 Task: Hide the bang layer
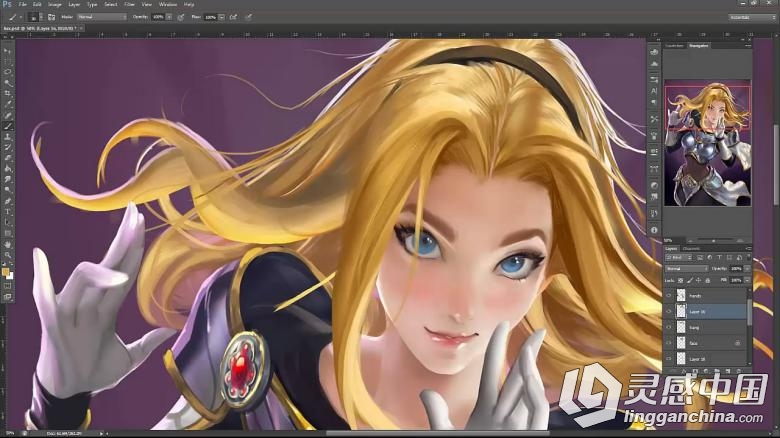(x=669, y=328)
